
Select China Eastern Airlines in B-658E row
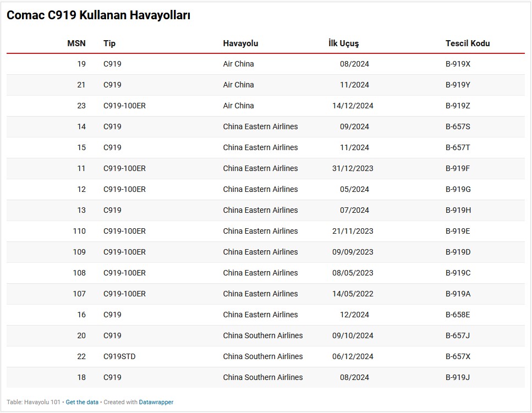[260, 315]
